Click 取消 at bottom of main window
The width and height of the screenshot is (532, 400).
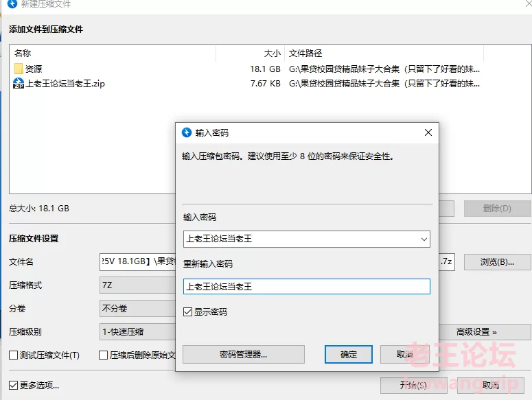[x=491, y=386]
